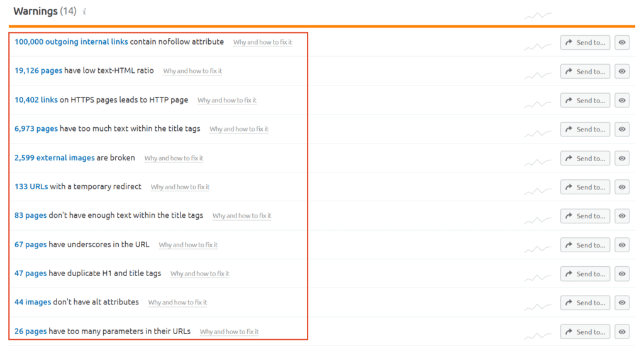Click Why and how to fix it for nofollow attribute

pos(262,42)
